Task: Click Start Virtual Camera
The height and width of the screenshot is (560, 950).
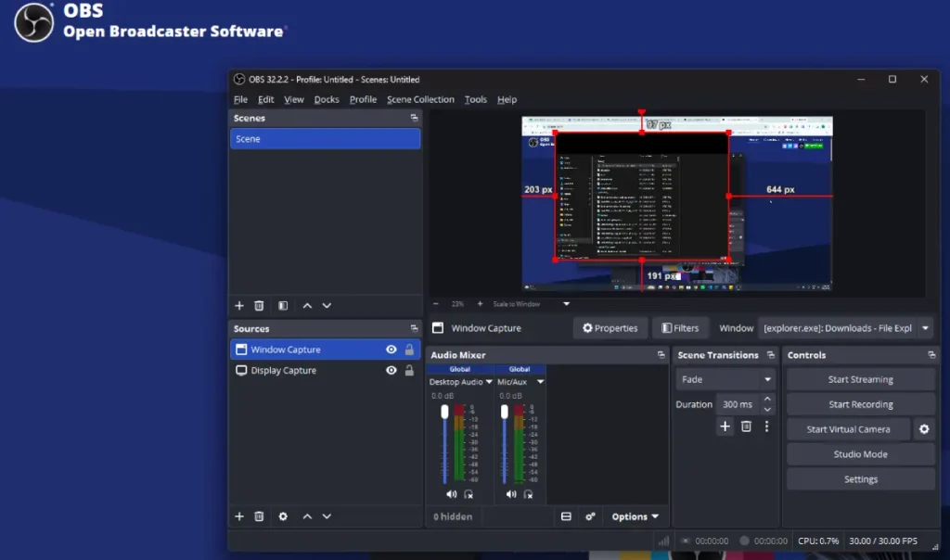Action: click(x=848, y=429)
